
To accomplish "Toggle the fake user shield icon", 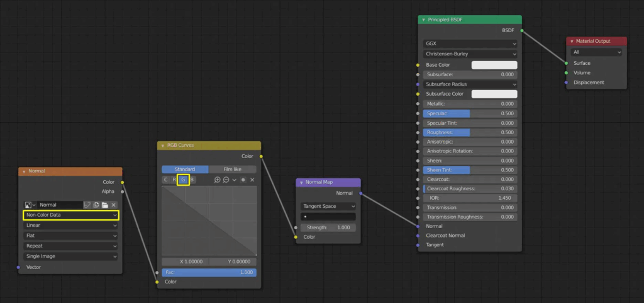I will [x=87, y=205].
